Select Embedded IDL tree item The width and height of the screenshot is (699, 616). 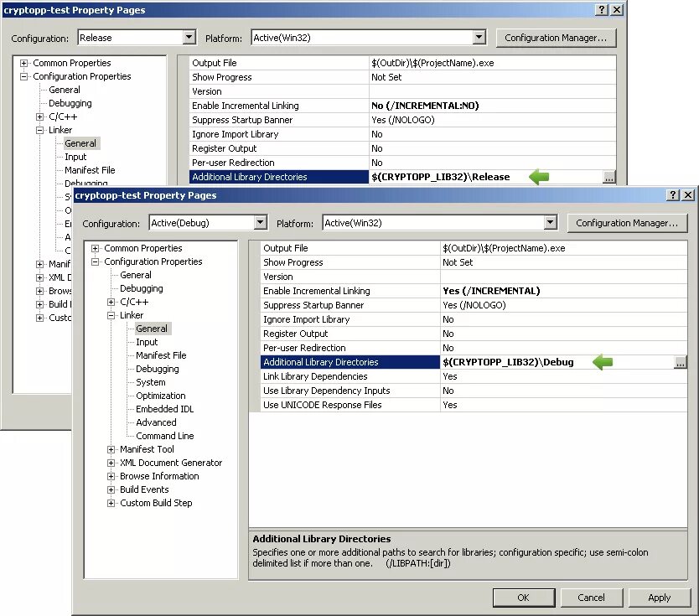164,409
